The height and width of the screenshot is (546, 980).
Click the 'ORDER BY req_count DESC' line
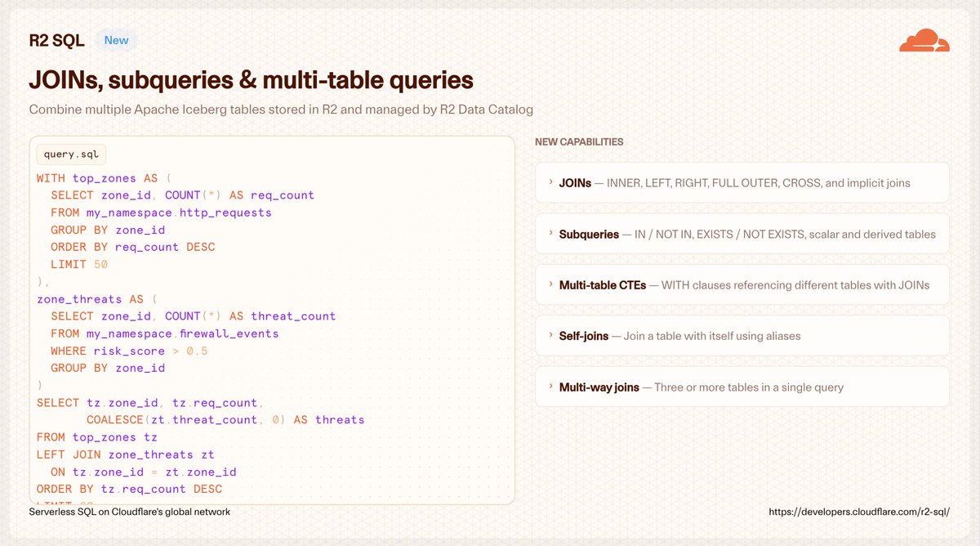click(133, 247)
